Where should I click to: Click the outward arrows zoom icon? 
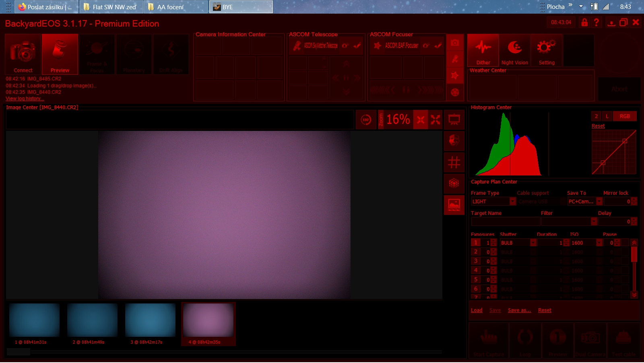(x=436, y=120)
